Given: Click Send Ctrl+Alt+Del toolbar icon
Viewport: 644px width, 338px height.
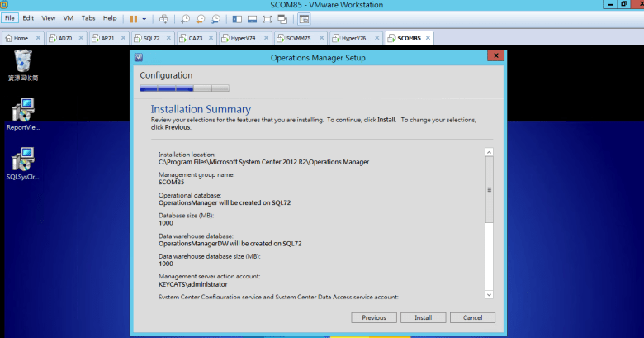Looking at the screenshot, I should click(163, 18).
